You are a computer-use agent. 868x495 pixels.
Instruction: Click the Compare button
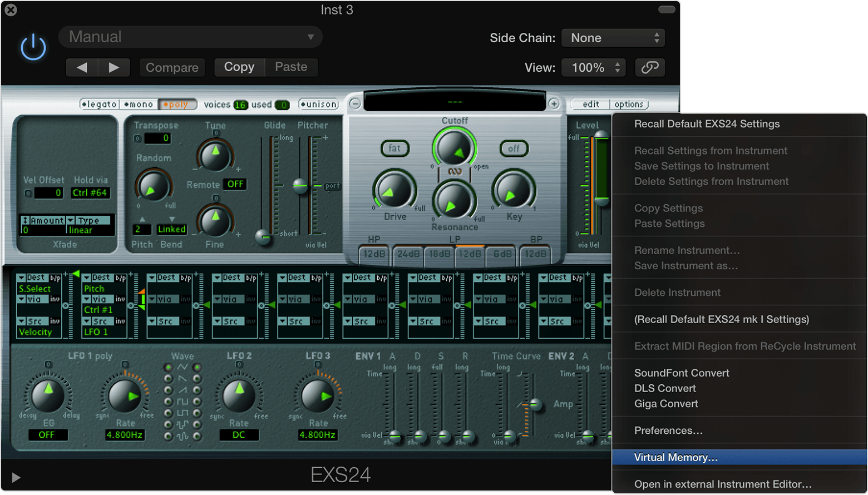click(172, 67)
